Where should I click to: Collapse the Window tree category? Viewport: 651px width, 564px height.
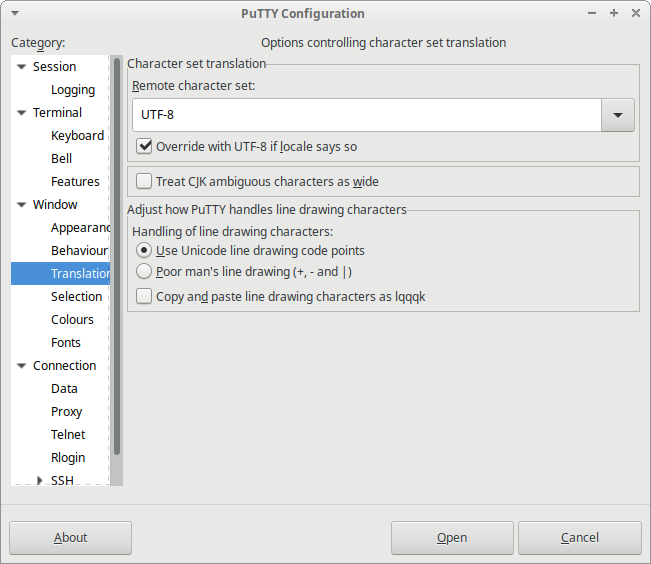22,205
